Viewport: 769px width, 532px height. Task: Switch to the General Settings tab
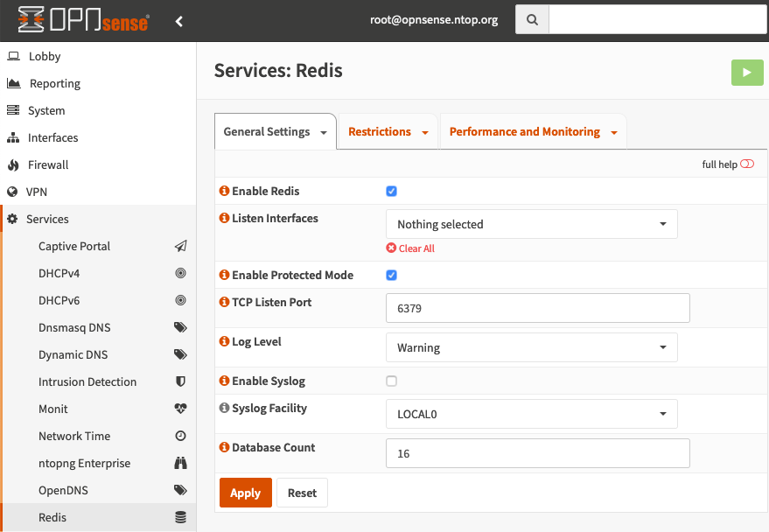tap(267, 131)
